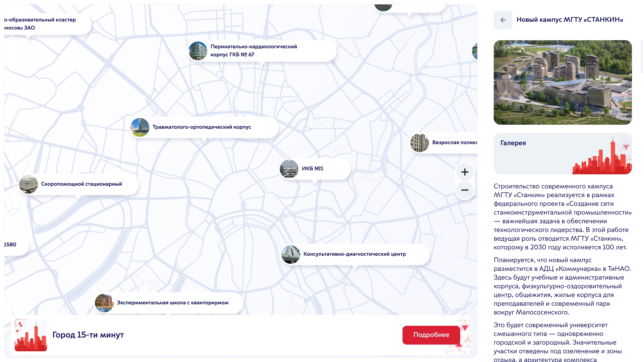Select the образовательный кластер ЗАО label

[x=40, y=24]
